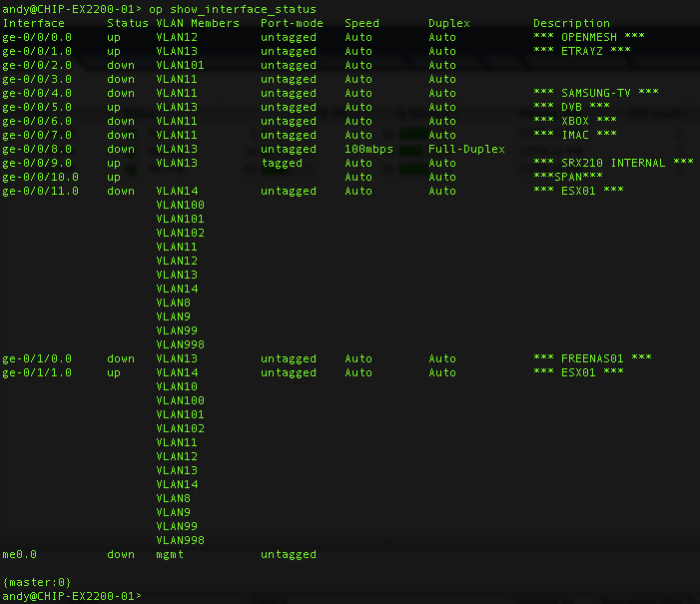Click interface name ge-0/0/3.0
This screenshot has width=700, height=604.
tap(37, 79)
